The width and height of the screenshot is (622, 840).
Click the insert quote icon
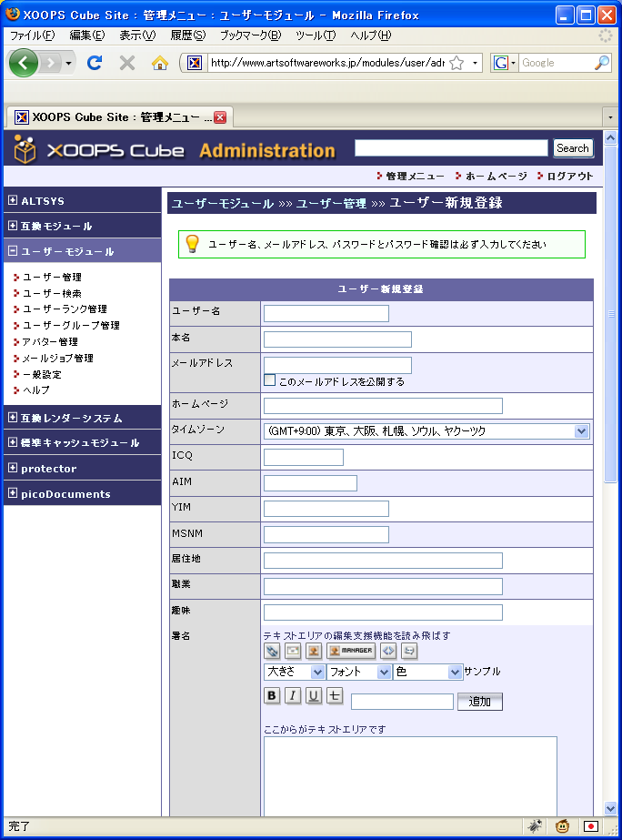click(x=409, y=651)
